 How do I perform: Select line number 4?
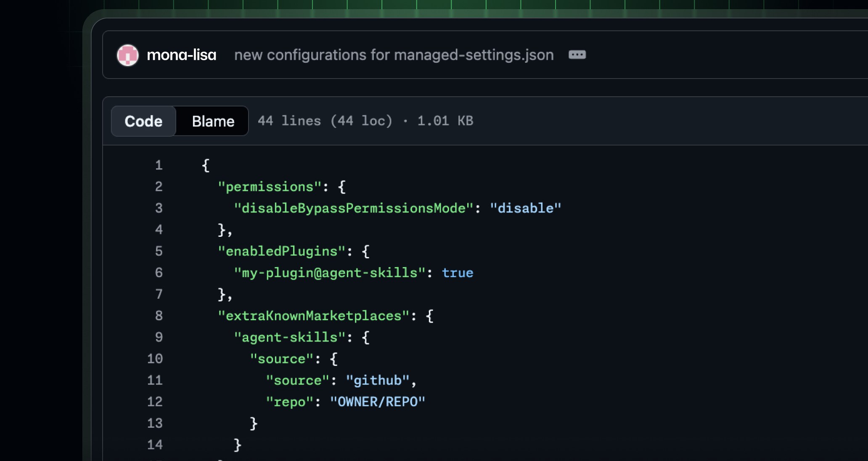159,229
